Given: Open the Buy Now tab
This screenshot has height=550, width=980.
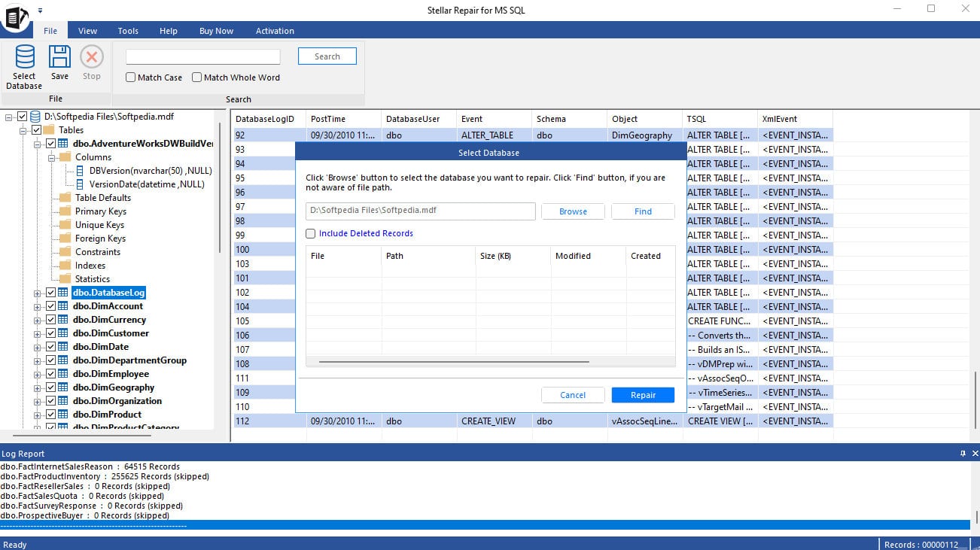Looking at the screenshot, I should click(216, 31).
